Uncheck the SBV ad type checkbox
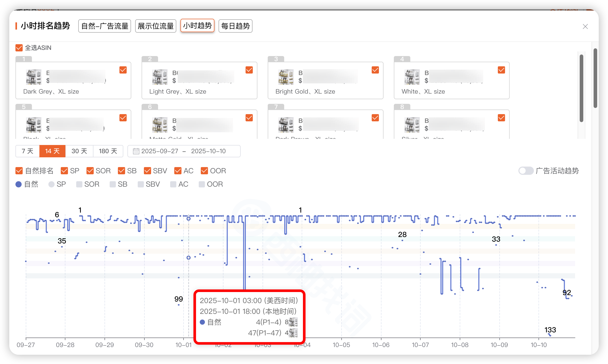 coord(147,171)
